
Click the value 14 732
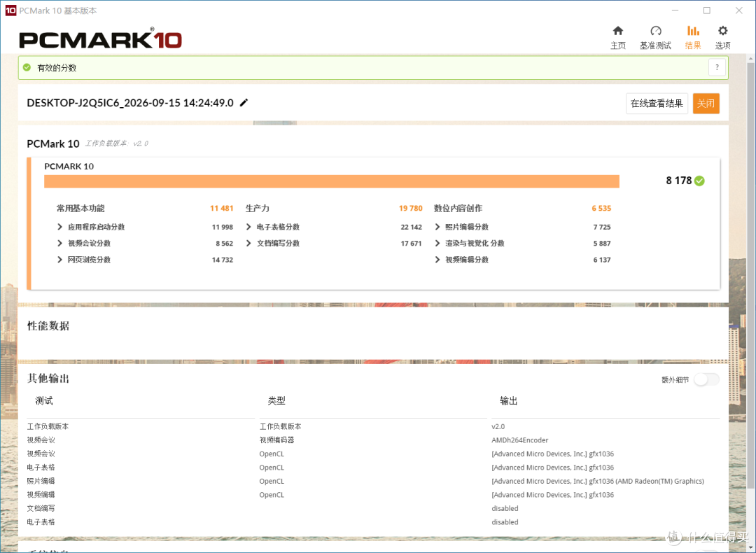coord(223,260)
